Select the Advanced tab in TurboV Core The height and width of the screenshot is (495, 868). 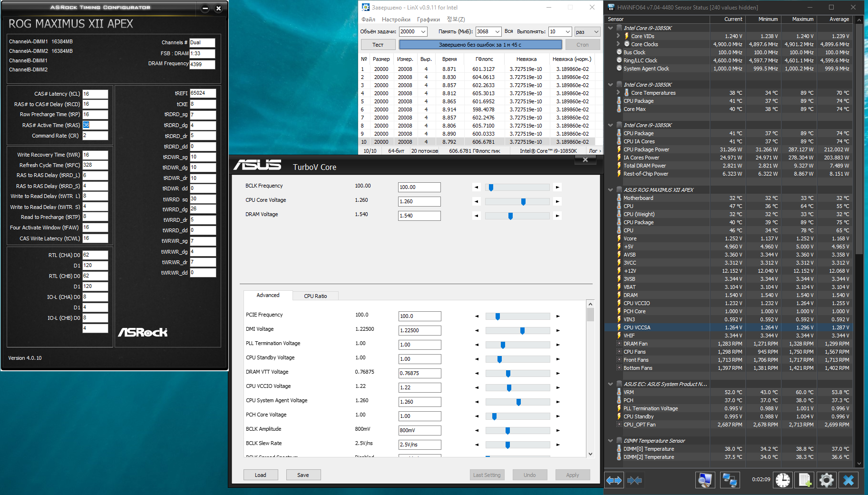tap(268, 295)
